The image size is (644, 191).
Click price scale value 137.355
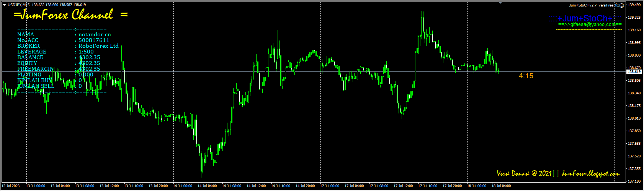point(634,169)
